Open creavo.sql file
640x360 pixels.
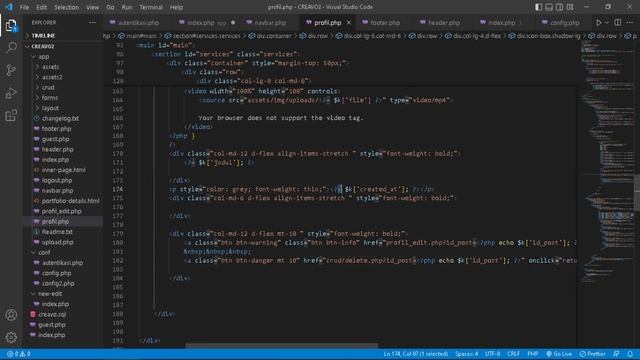[52, 315]
